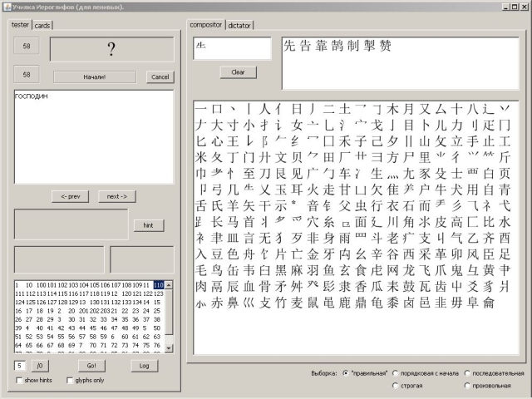Clear the compositor with the Clear button

[x=239, y=72]
